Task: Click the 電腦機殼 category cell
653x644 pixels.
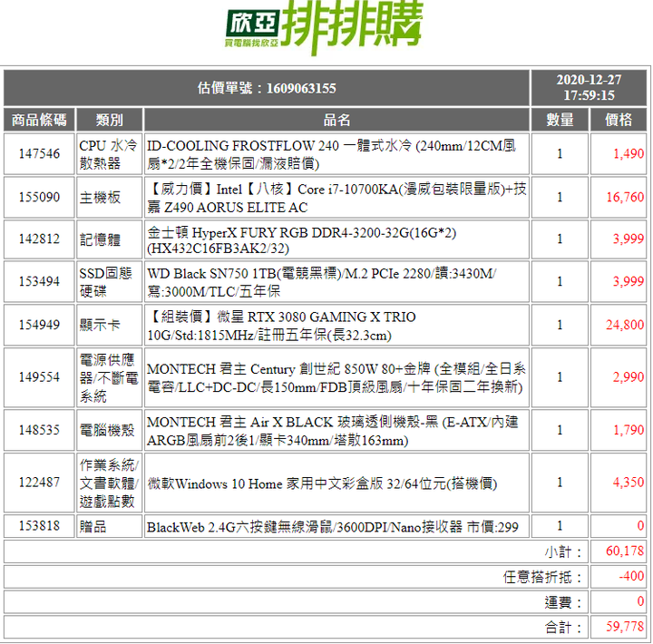Action: point(109,430)
